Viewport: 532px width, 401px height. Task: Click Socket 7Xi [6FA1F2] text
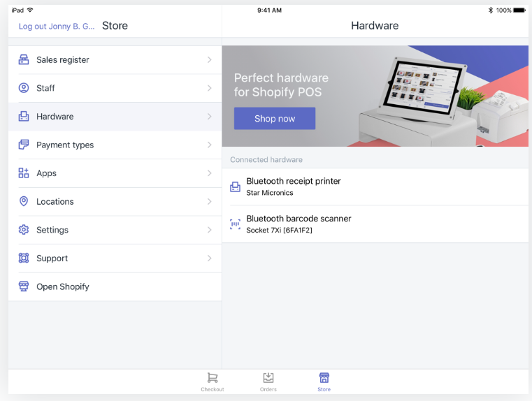[279, 230]
